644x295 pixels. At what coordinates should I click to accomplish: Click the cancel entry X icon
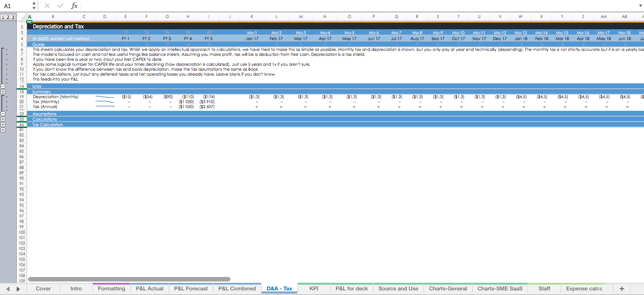click(x=47, y=6)
